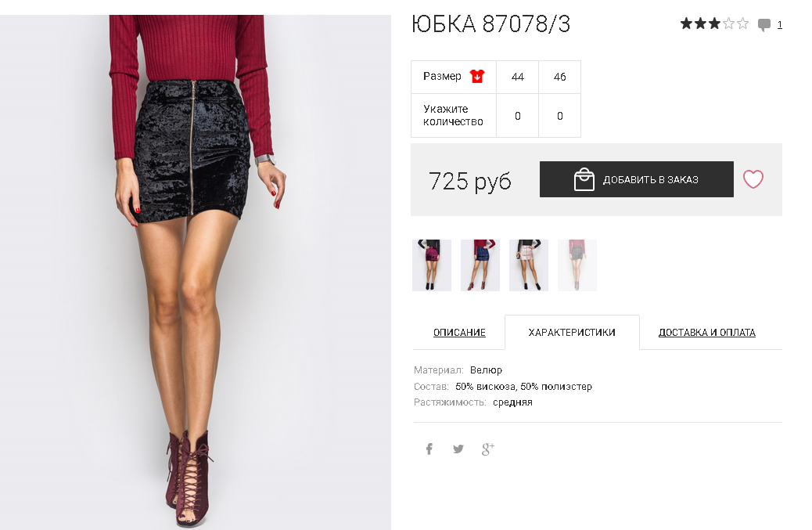Image resolution: width=812 pixels, height=530 pixels.
Task: Open the red size guide shirt icon
Action: click(x=477, y=77)
